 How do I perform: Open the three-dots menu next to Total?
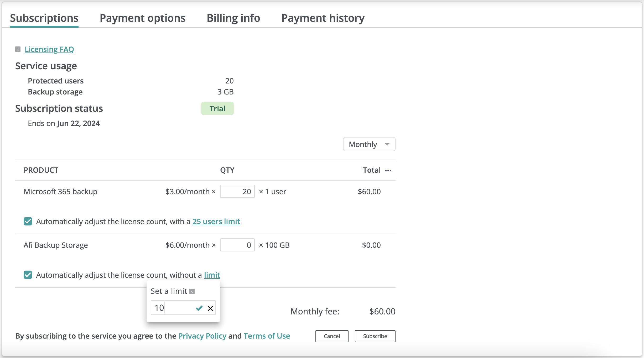pos(388,171)
